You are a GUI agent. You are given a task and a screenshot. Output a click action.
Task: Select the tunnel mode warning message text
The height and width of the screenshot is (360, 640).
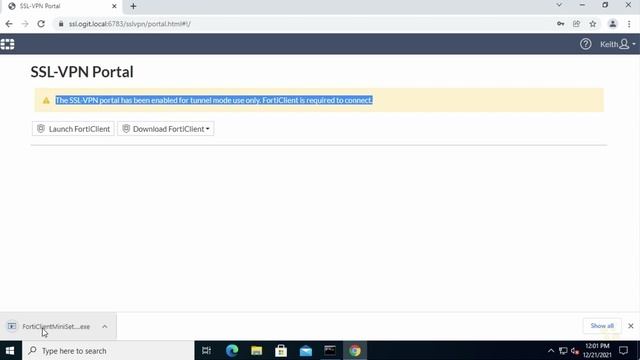pos(214,100)
